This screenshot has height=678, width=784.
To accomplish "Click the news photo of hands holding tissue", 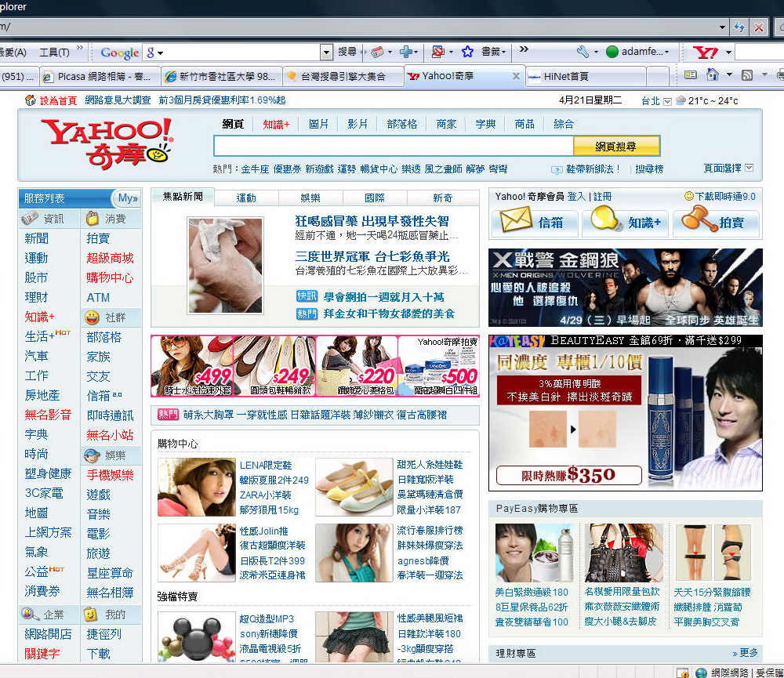I will (224, 266).
